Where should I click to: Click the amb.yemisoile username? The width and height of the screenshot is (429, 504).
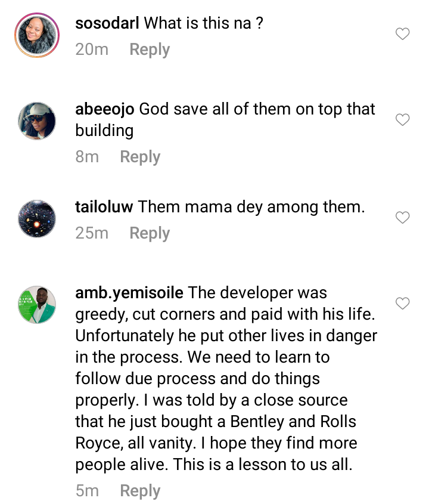click(x=130, y=293)
